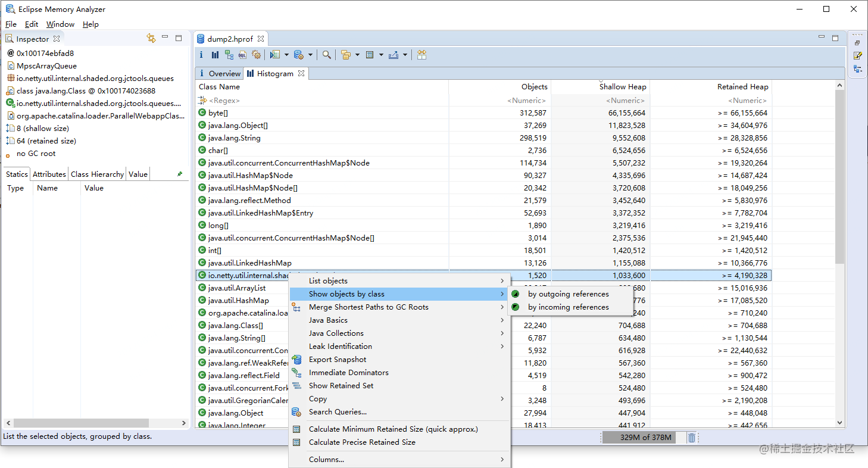The height and width of the screenshot is (468, 868).
Task: Click the Class Name Regex filter field
Action: [322, 101]
